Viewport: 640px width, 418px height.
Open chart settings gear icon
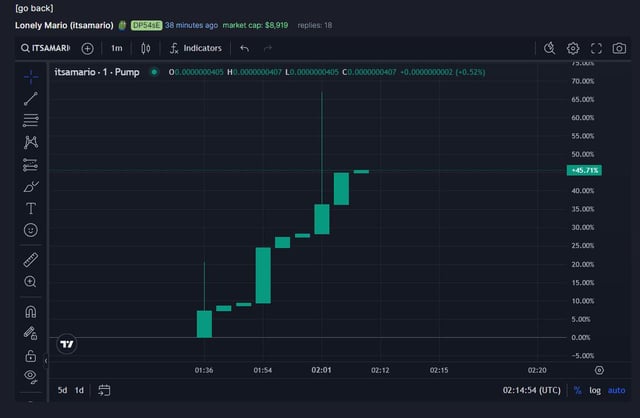coord(573,48)
